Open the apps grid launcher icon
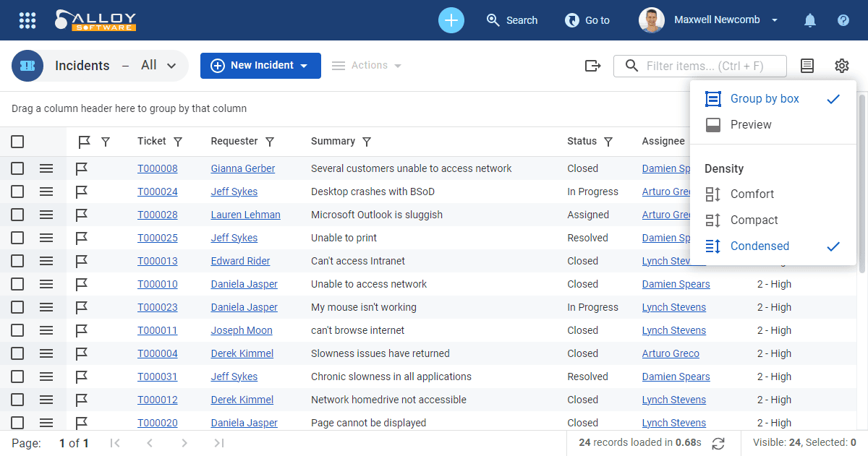868x456 pixels. coord(27,20)
